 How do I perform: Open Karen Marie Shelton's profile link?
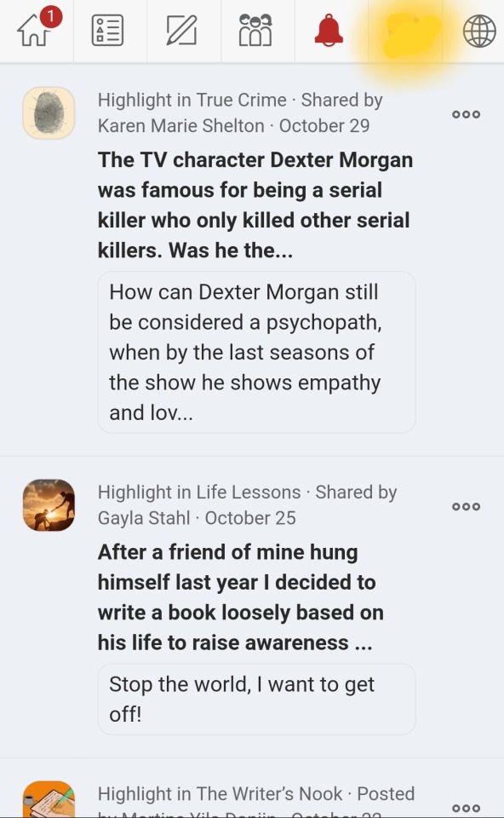point(180,126)
